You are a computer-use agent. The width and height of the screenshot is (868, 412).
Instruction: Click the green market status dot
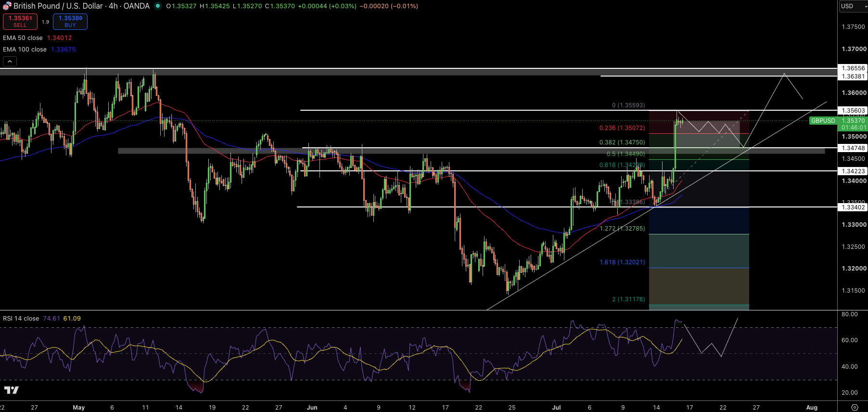(158, 6)
